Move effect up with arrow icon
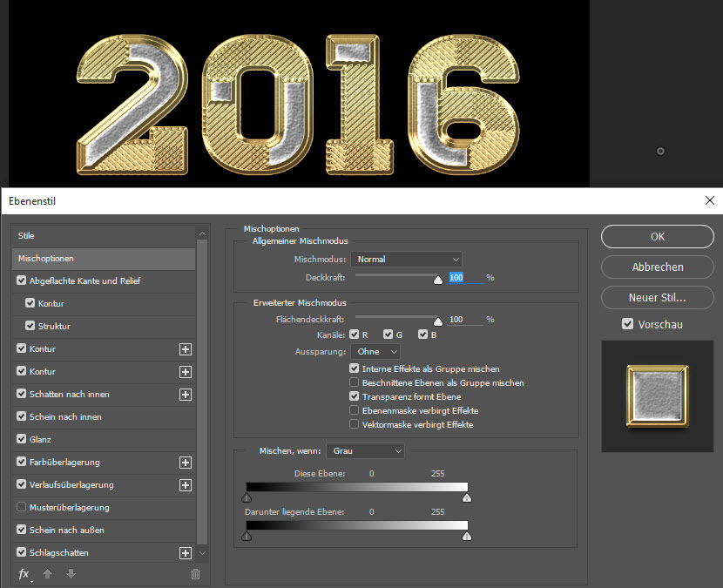 click(x=49, y=574)
